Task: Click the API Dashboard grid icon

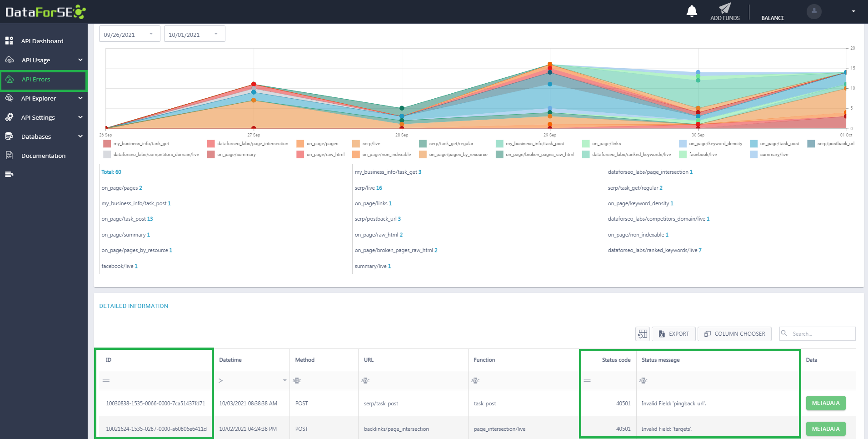Action: click(x=9, y=41)
